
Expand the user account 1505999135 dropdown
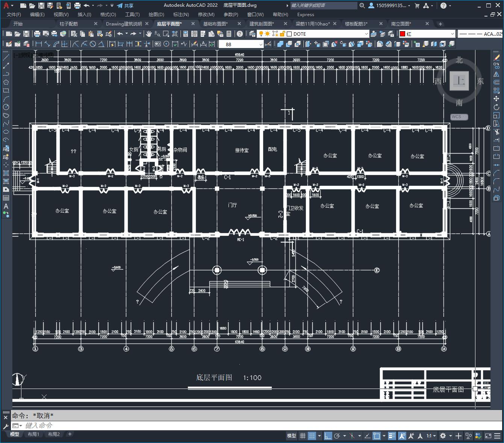click(x=389, y=6)
